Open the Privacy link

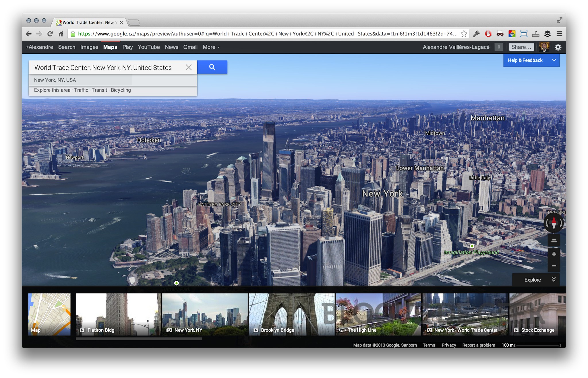(x=449, y=345)
